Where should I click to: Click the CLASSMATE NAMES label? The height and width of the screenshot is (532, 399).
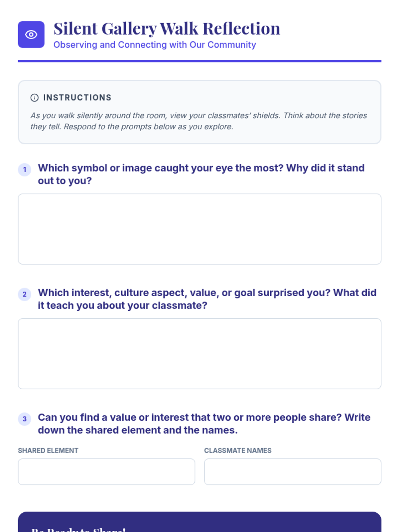(238, 451)
